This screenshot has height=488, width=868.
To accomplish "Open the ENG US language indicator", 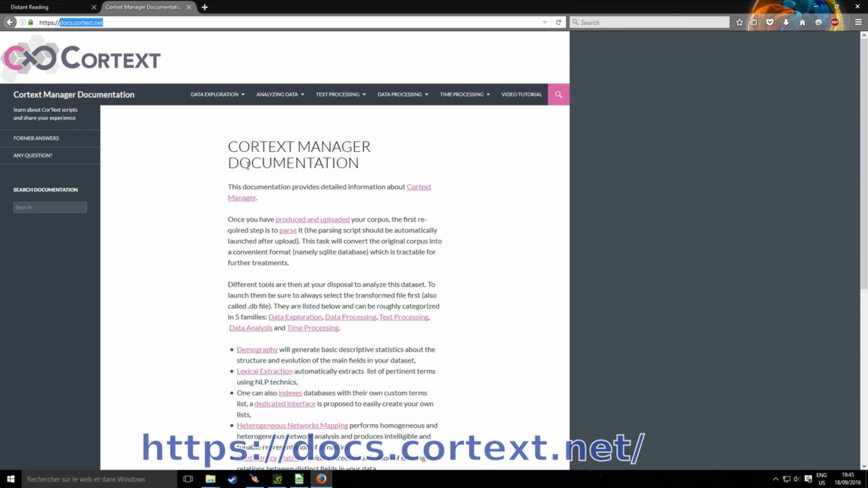I will click(822, 479).
